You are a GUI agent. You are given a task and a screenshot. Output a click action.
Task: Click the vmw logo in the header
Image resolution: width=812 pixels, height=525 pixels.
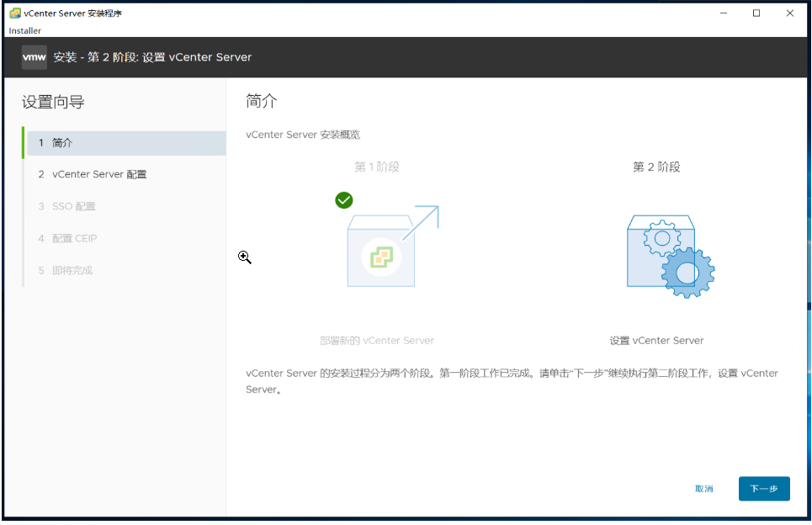(34, 57)
